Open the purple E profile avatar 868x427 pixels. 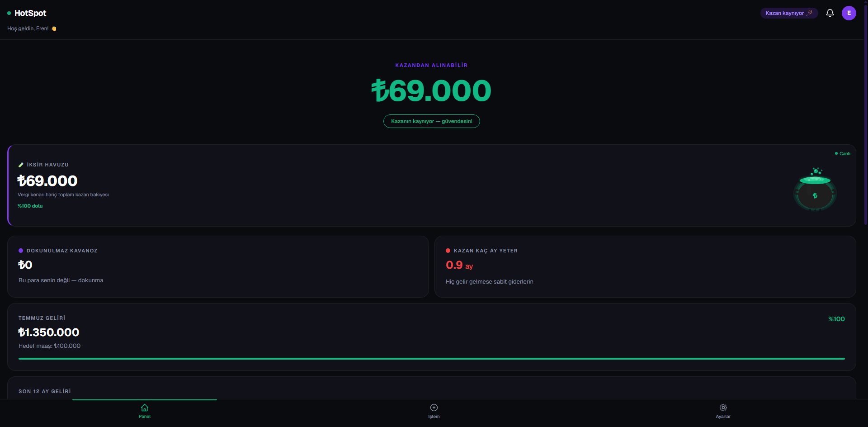pos(849,13)
